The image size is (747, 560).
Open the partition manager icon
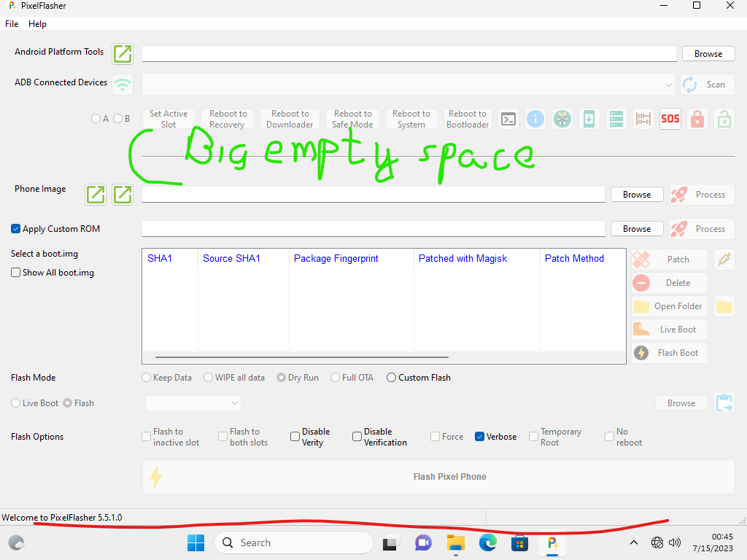click(616, 119)
